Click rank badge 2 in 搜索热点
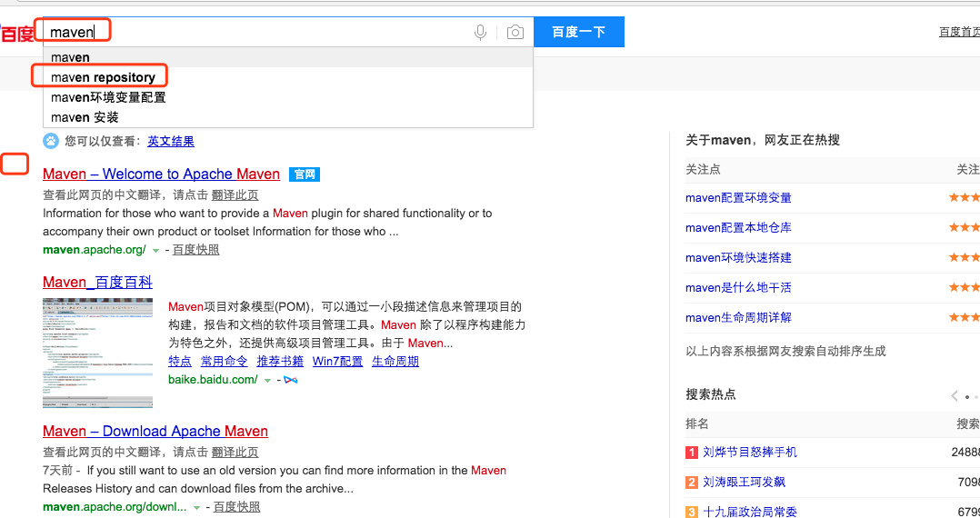This screenshot has height=518, width=980. click(x=691, y=483)
